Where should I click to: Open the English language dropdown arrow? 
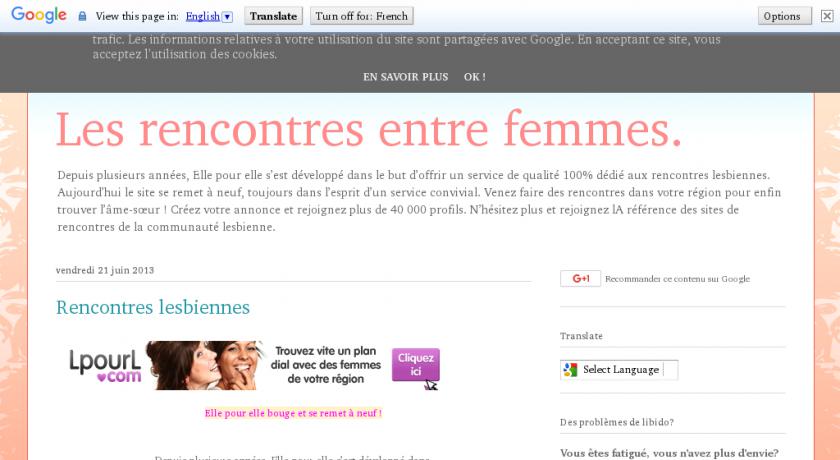(227, 17)
